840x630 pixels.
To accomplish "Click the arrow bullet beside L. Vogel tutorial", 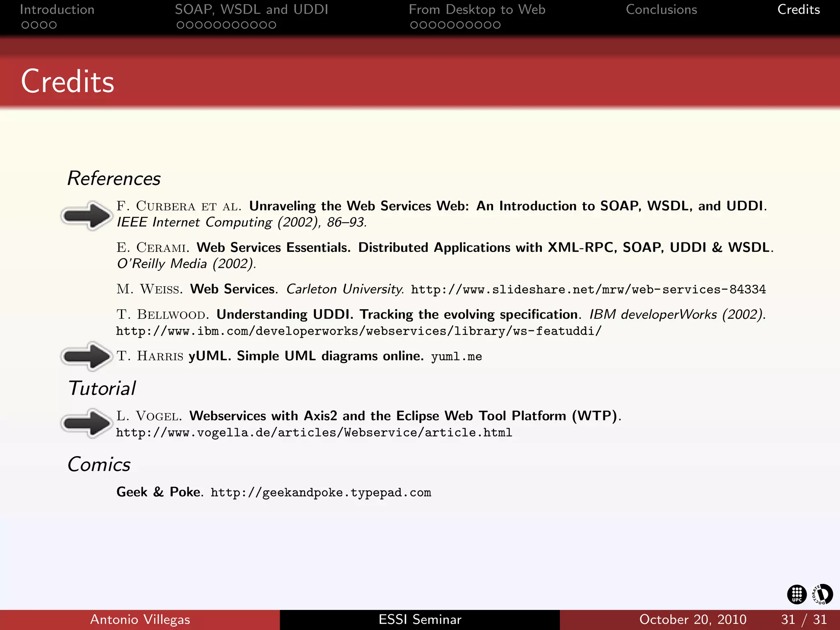I will 87,423.
